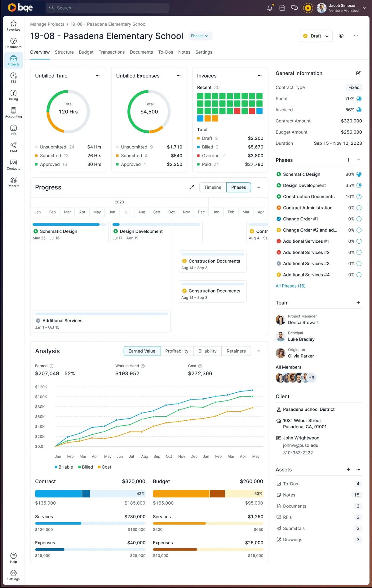
Task: Expand the Progress panel to fullscreen
Action: point(192,187)
